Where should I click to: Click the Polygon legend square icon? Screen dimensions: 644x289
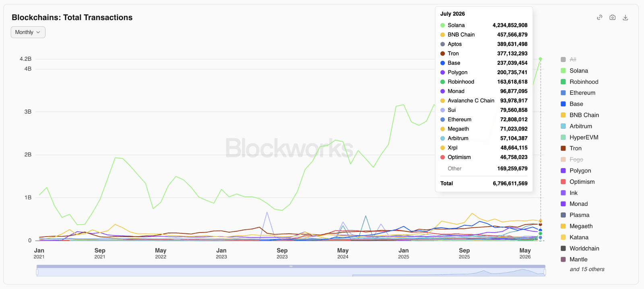pos(563,171)
